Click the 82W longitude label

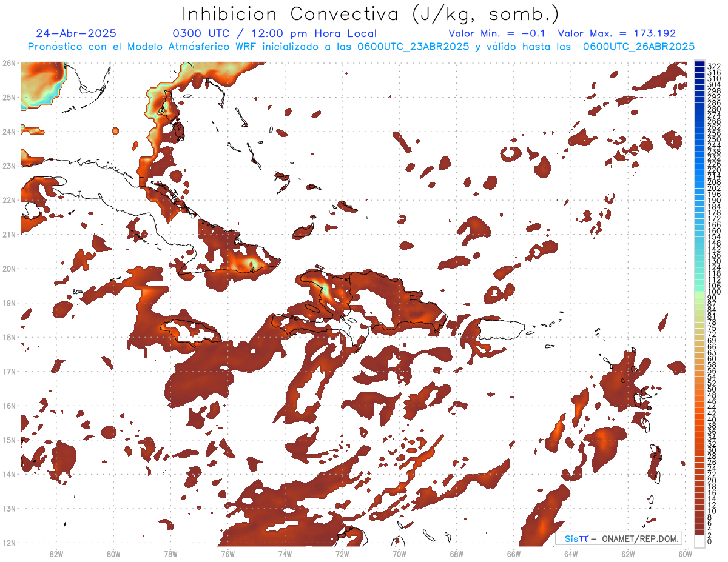pos(56,554)
